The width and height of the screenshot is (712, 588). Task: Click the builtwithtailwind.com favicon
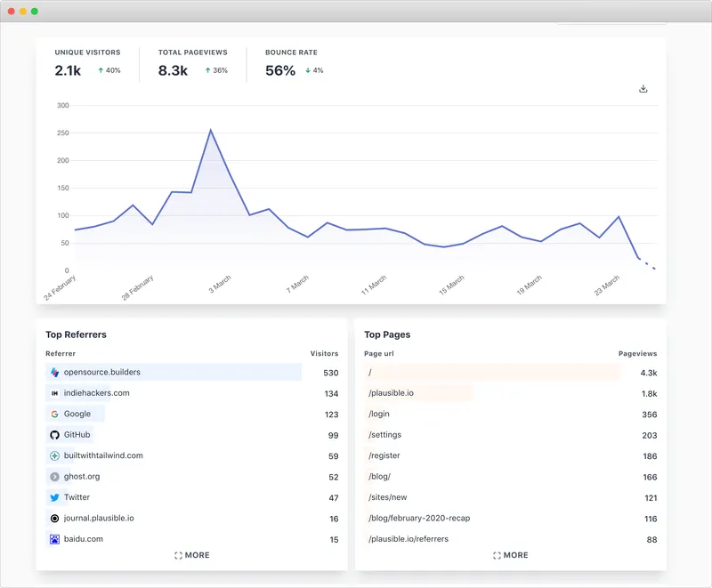(x=54, y=456)
